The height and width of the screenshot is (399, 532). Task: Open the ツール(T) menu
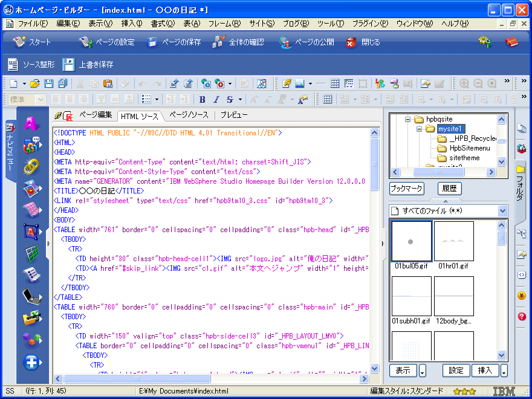click(331, 24)
